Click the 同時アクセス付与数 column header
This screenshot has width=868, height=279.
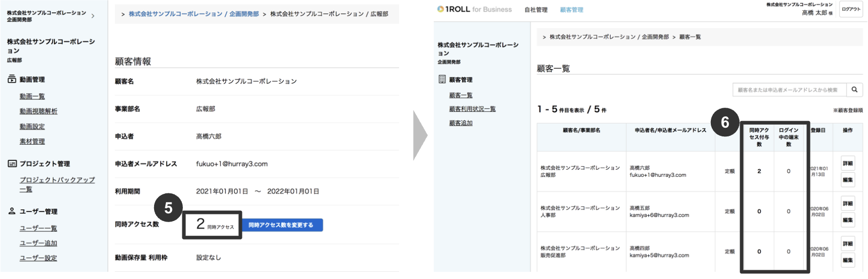[759, 137]
